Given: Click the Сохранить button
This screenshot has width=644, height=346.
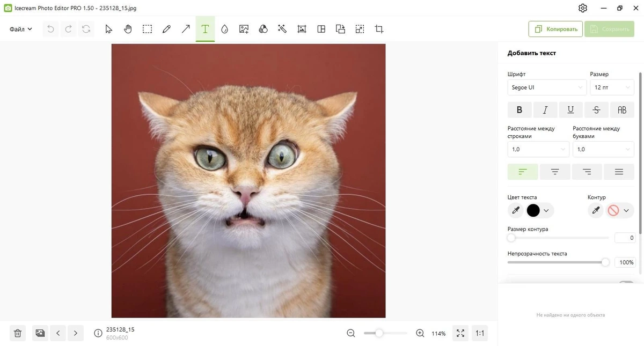Looking at the screenshot, I should tap(610, 29).
